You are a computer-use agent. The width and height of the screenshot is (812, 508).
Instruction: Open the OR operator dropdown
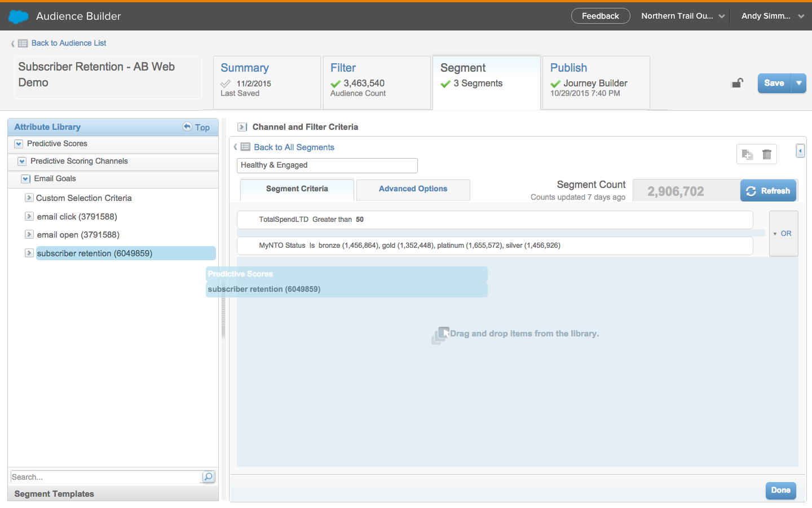pos(783,233)
